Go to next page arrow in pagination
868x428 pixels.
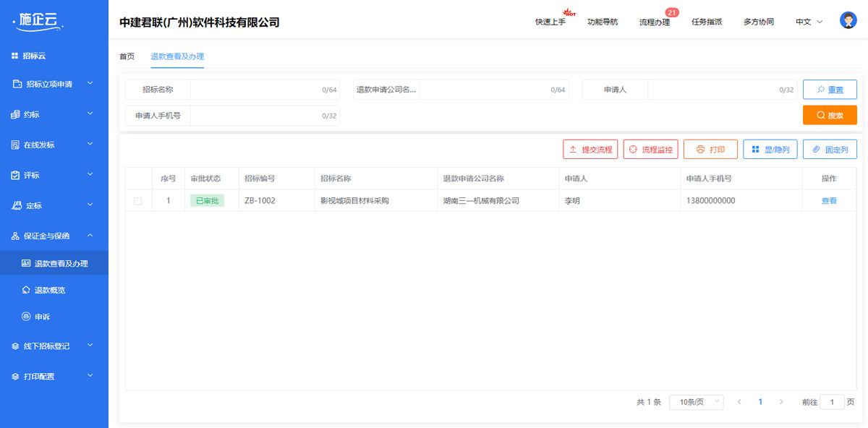click(781, 402)
